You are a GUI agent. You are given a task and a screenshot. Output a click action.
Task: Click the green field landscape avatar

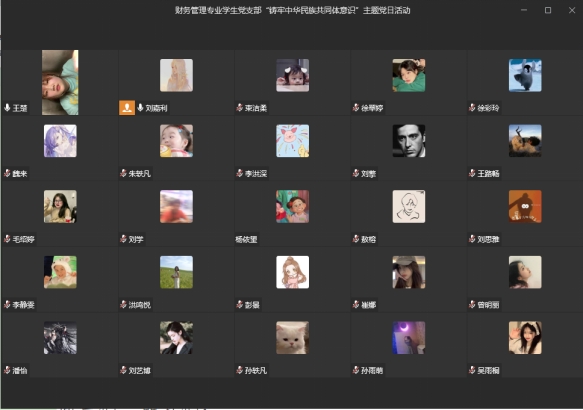pyautogui.click(x=176, y=272)
